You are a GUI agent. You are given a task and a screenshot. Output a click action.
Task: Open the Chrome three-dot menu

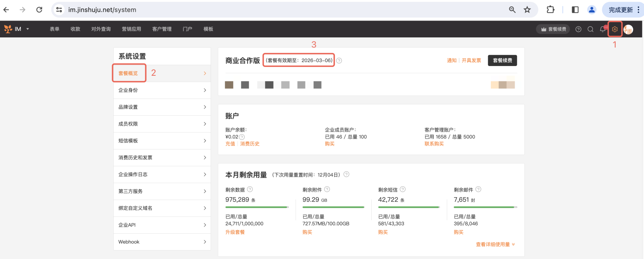pos(638,10)
